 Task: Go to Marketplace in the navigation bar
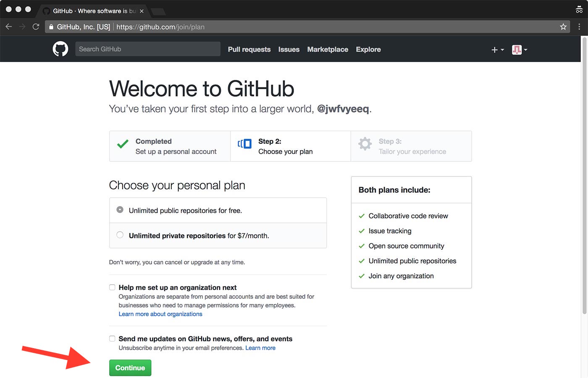point(328,50)
